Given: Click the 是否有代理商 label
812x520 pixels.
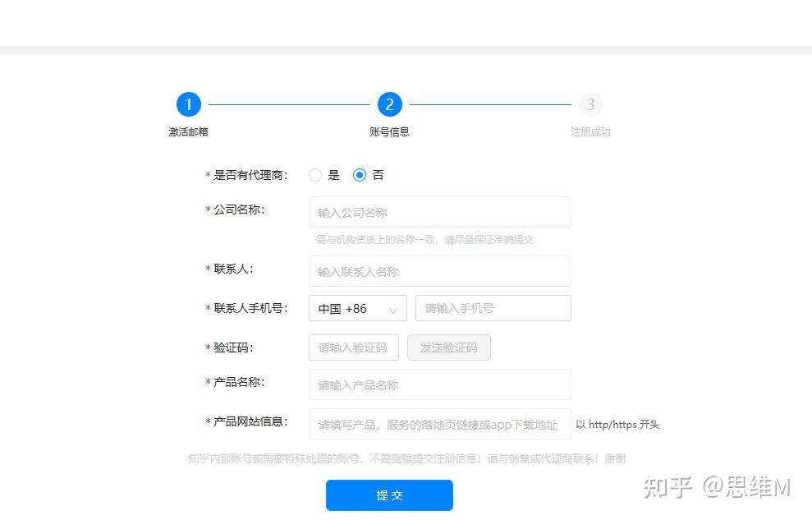Looking at the screenshot, I should point(250,175).
